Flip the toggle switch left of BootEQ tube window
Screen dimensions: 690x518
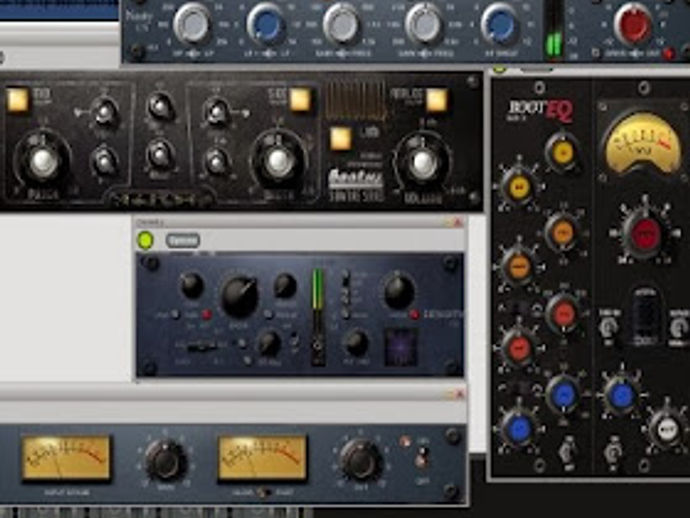[609, 328]
